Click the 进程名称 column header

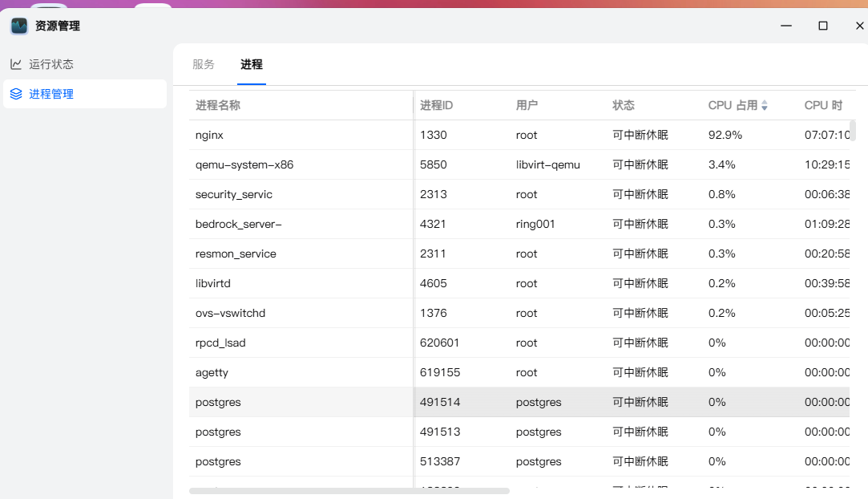coord(218,105)
